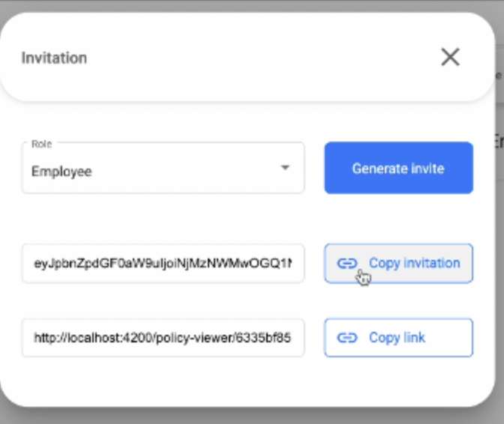Click the Invitation dialog title
The height and width of the screenshot is (424, 504).
click(x=54, y=58)
